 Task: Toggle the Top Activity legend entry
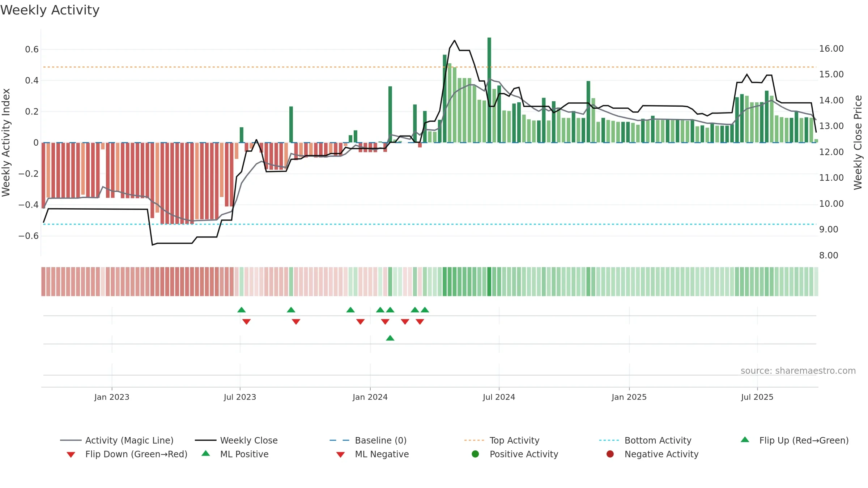(x=502, y=440)
